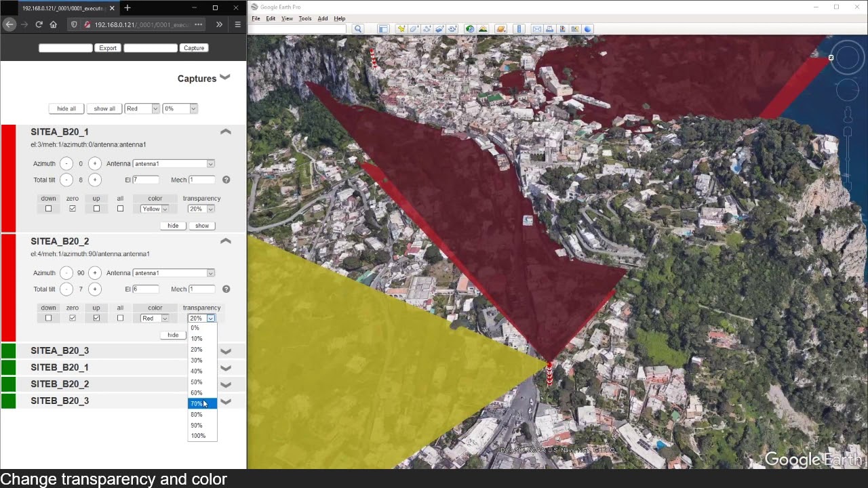Untick the zero checkbox for SITEA_B20_2
Screen dimensions: 868x488
pyautogui.click(x=73, y=318)
